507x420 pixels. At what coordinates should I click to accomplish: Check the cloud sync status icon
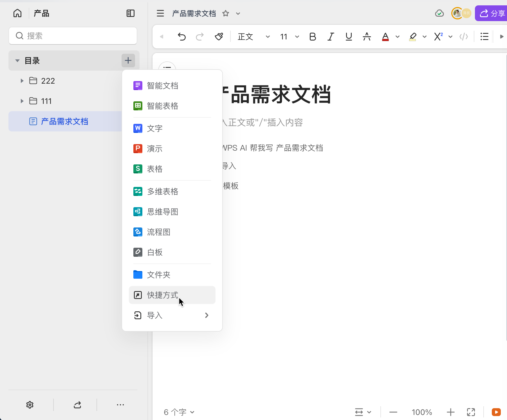(439, 13)
